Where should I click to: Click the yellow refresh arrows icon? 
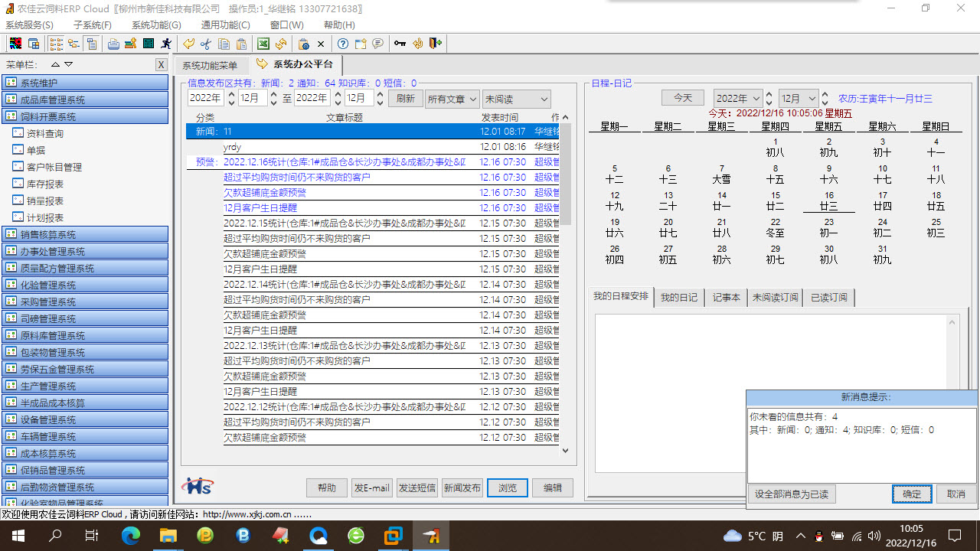[x=281, y=44]
